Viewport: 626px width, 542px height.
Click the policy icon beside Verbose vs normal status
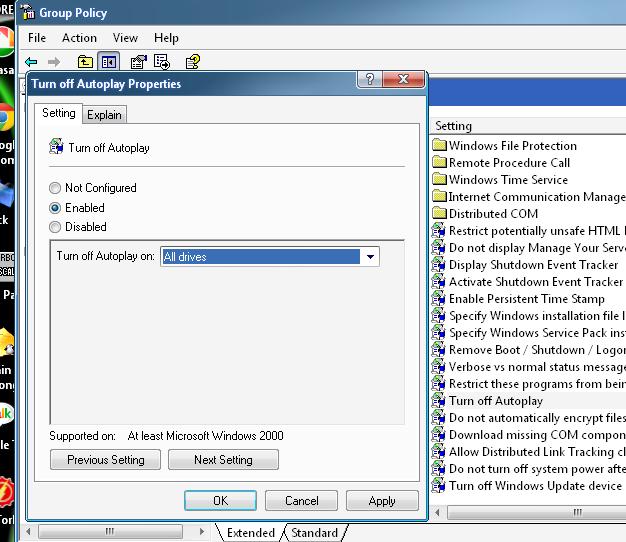point(438,366)
